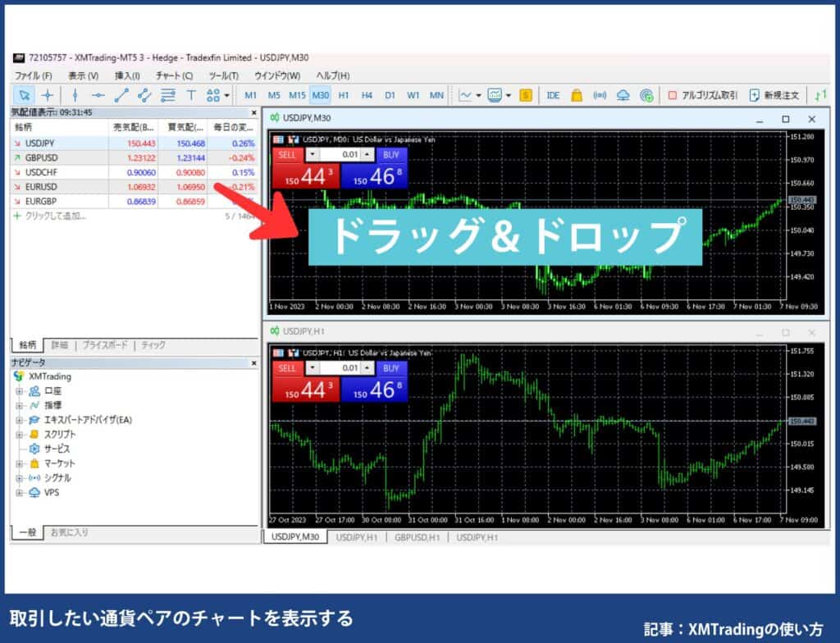Click the chart templates icon

point(495,95)
